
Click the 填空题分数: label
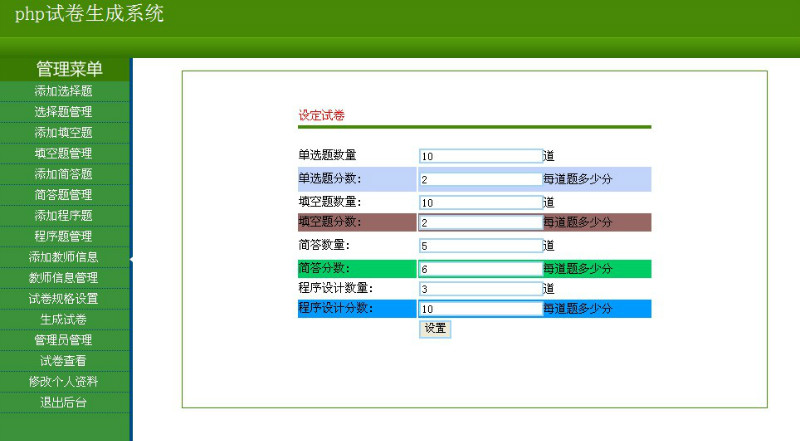click(x=330, y=222)
